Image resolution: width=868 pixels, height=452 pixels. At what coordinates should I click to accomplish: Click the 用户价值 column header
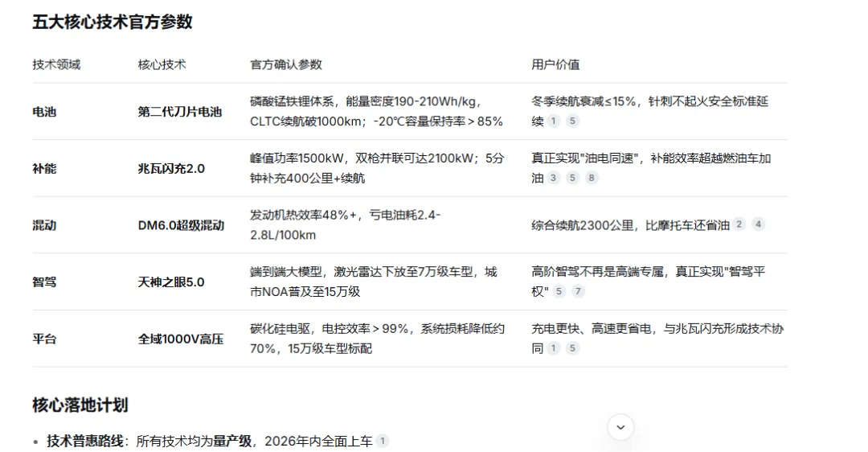click(555, 64)
